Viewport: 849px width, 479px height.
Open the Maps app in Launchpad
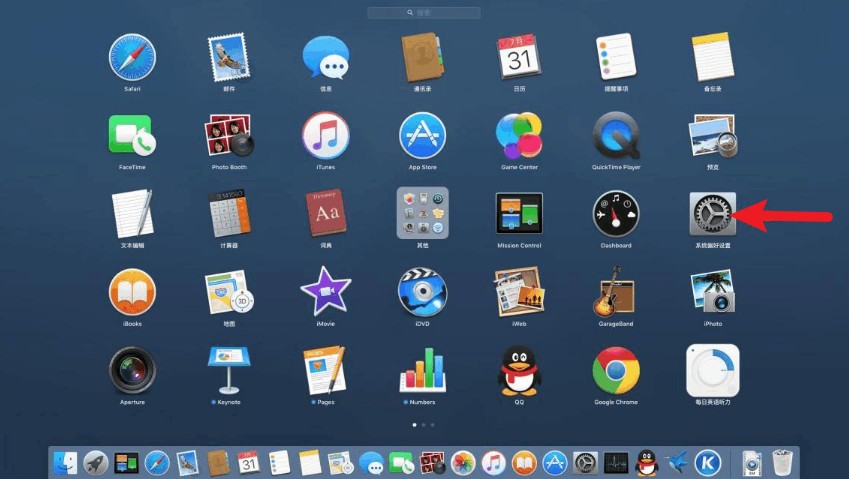(x=229, y=292)
